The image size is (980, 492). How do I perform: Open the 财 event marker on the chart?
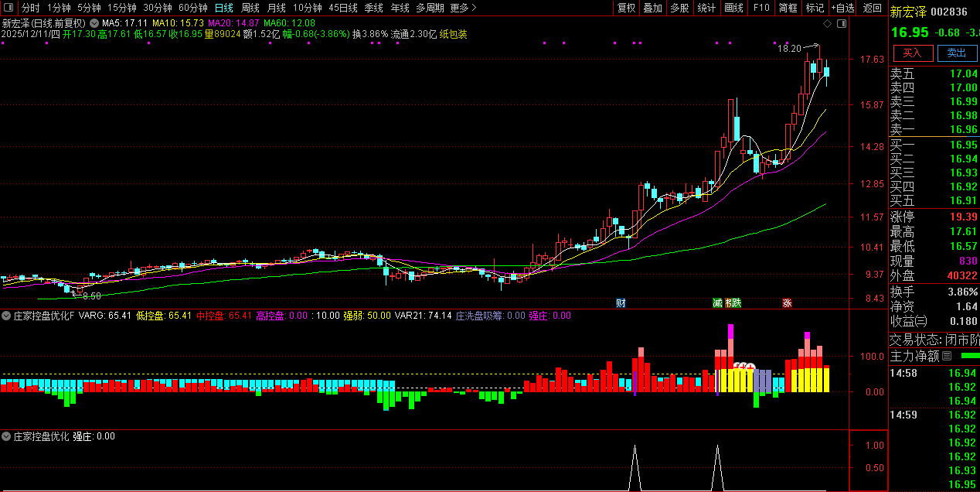[x=621, y=303]
